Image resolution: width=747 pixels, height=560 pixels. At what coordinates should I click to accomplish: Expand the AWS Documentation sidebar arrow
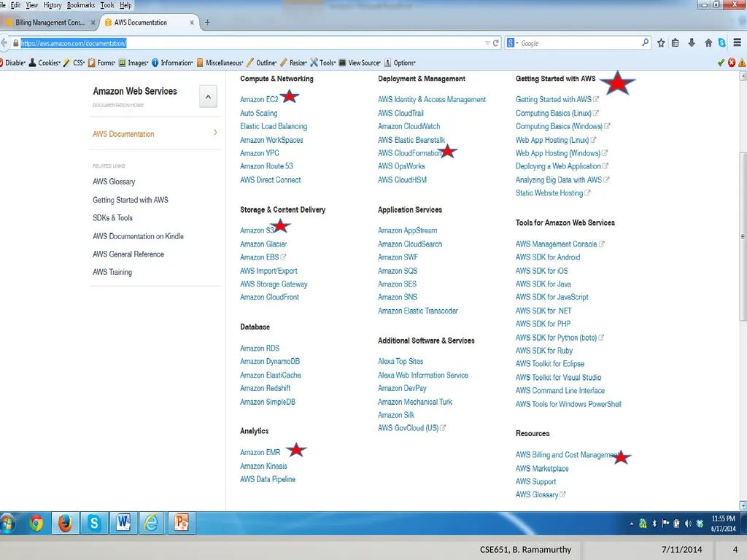(x=216, y=133)
